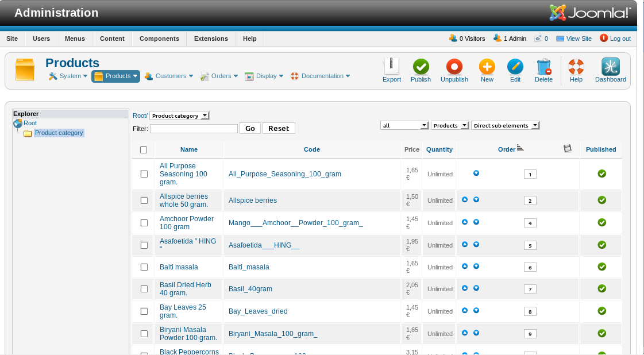Click the Filter text input field
The width and height of the screenshot is (644, 355).
[194, 129]
